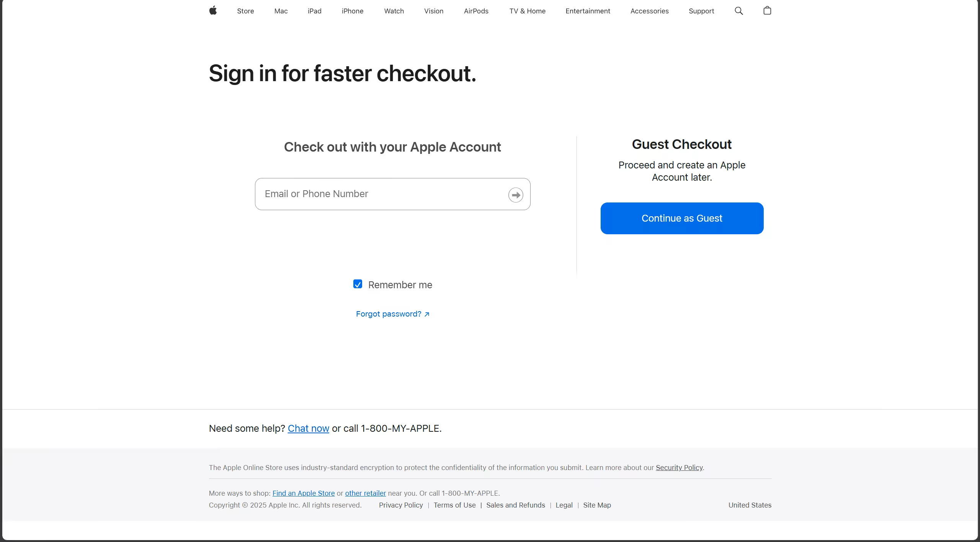
Task: Open the Mac menu item
Action: point(281,11)
